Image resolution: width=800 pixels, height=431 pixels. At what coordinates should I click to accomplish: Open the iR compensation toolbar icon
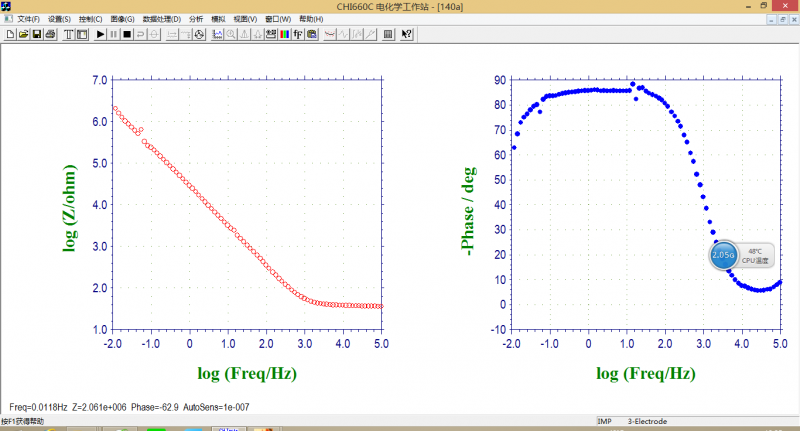point(172,34)
